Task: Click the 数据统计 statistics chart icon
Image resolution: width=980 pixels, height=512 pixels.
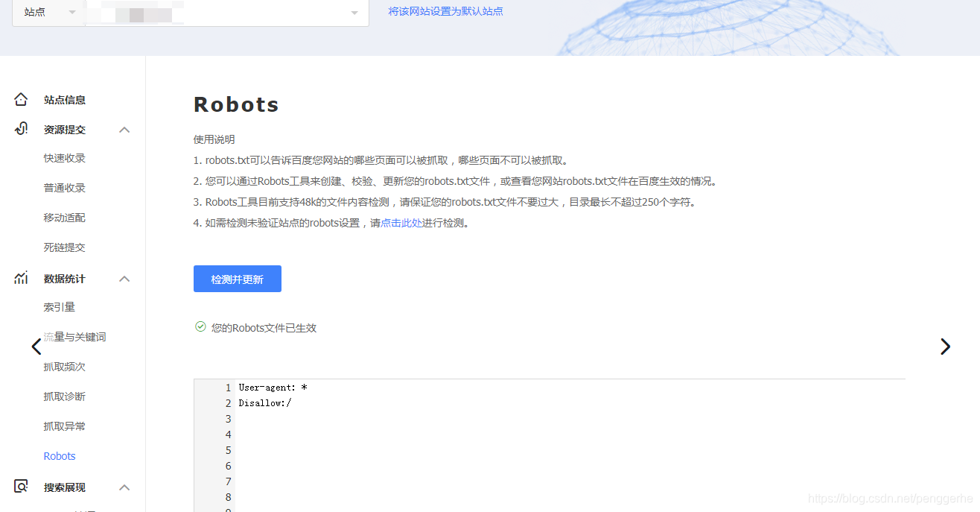Action: point(20,277)
